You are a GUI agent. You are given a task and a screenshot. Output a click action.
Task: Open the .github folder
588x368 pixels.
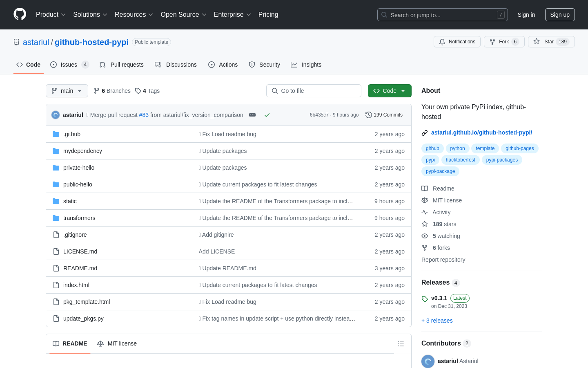[72, 134]
